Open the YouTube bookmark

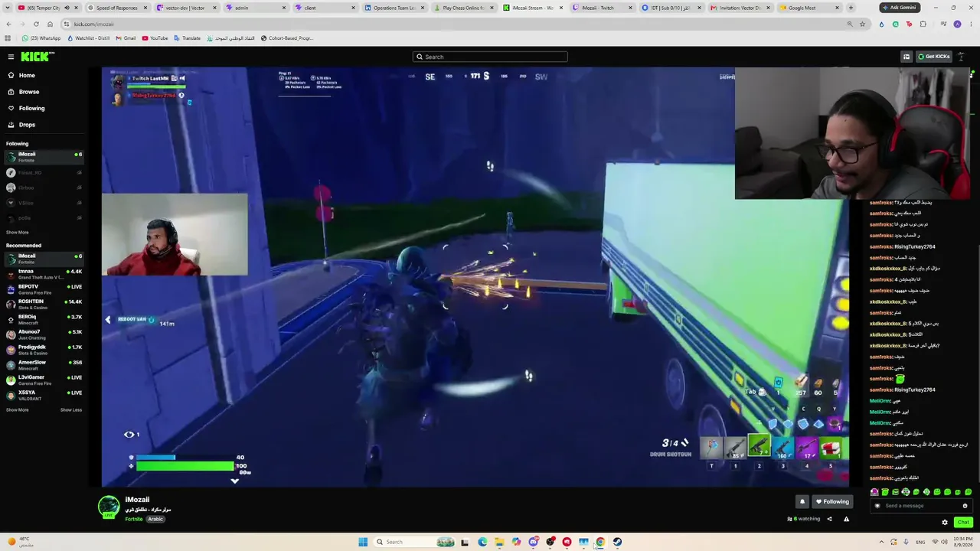pyautogui.click(x=155, y=38)
